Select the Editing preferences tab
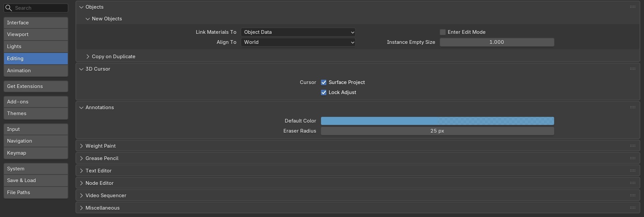Screen dimensions: 644x217 [x=36, y=59]
